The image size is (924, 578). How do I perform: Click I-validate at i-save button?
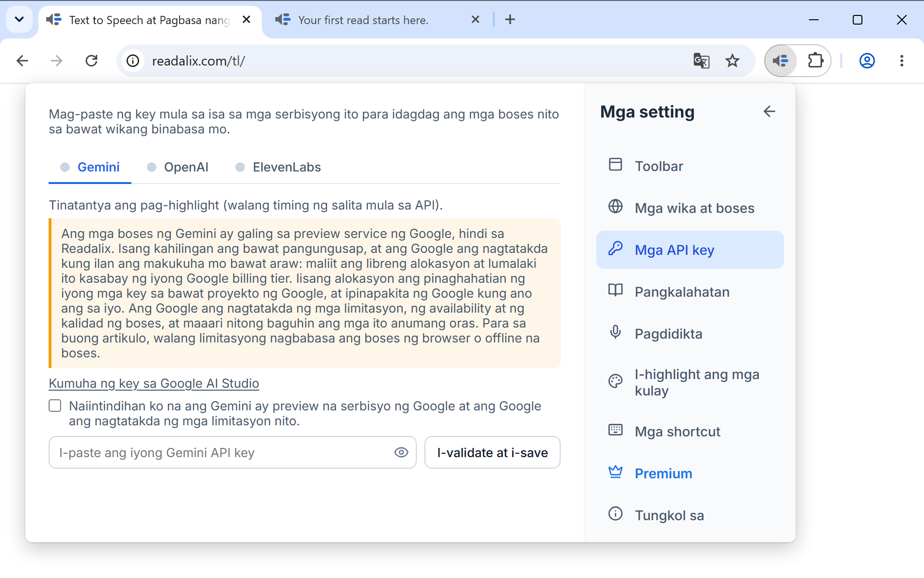492,452
